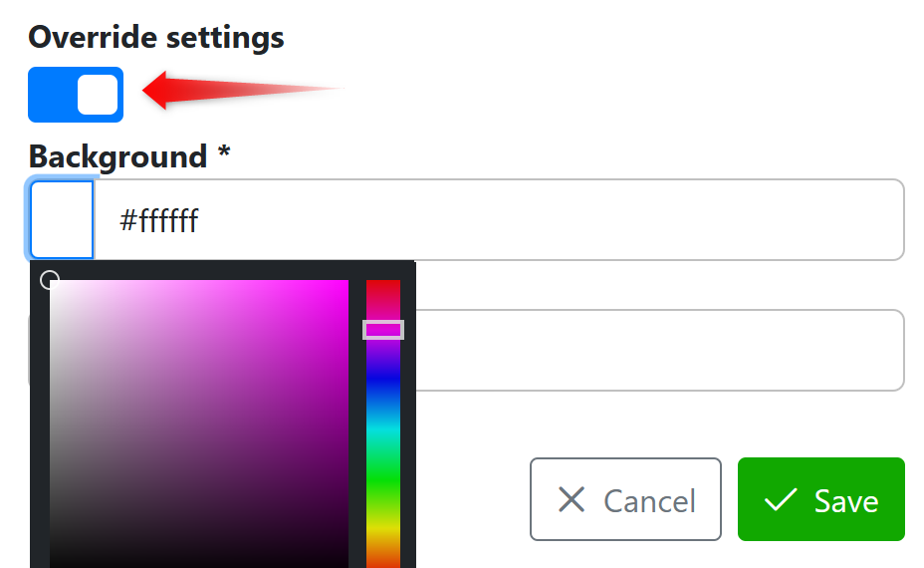Click the partially hidden field below Background
This screenshot has width=924, height=568.
point(657,350)
